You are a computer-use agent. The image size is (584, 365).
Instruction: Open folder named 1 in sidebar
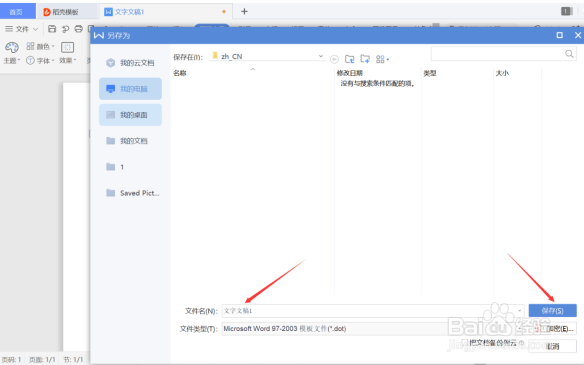click(x=130, y=167)
